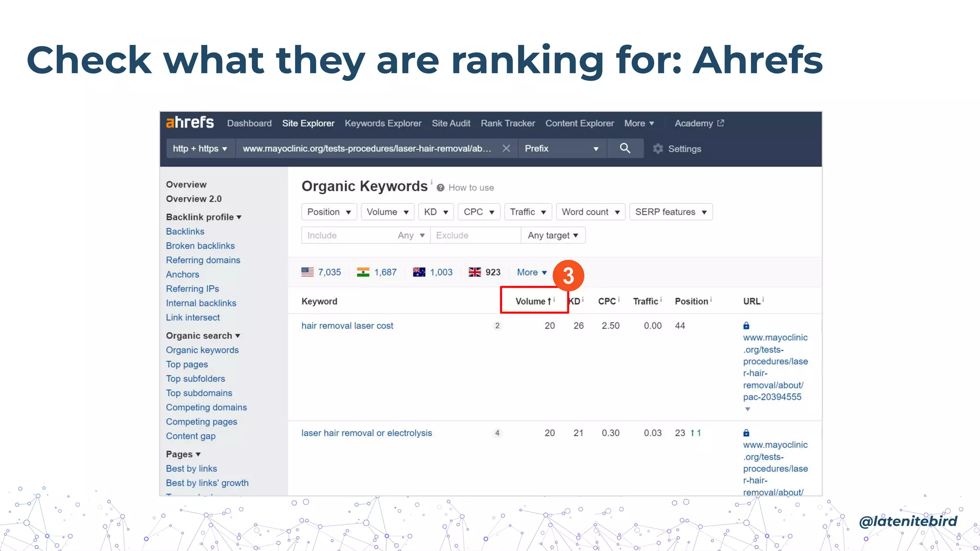Click the How to use help icon

440,188
